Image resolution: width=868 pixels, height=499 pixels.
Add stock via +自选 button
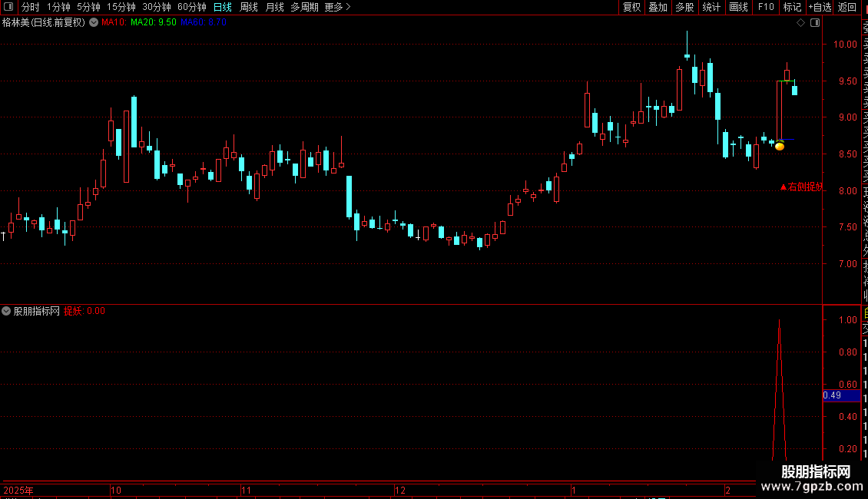point(820,7)
